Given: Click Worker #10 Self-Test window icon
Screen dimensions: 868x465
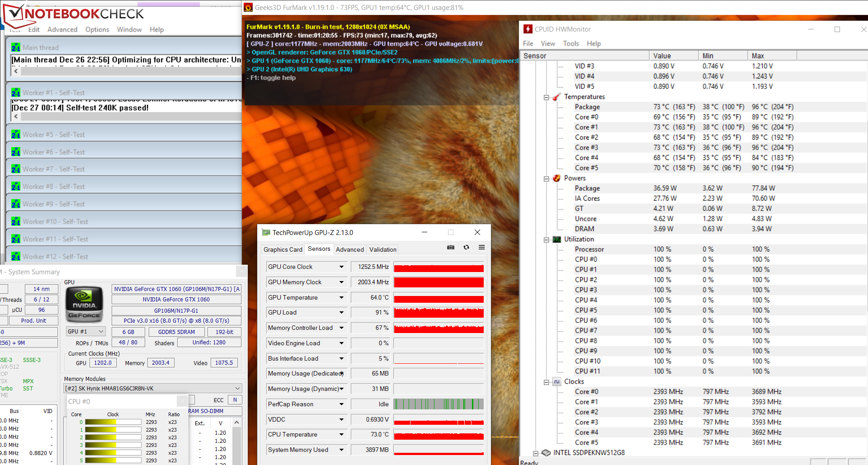Looking at the screenshot, I should click(16, 221).
